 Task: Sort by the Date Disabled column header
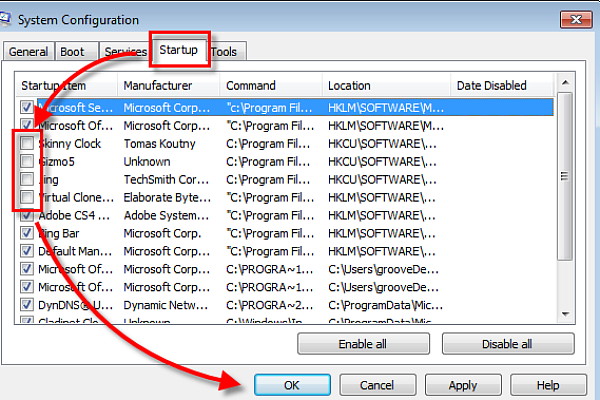502,85
